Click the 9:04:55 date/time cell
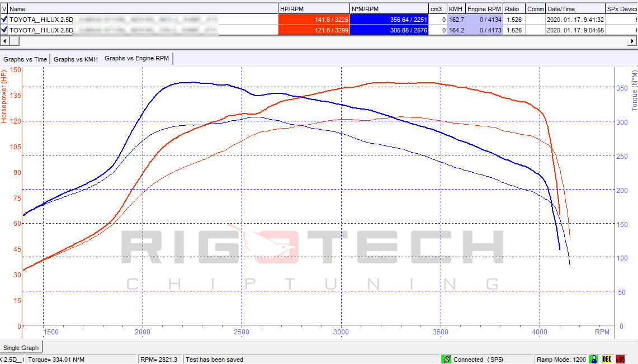This screenshot has width=638, height=364. point(575,30)
